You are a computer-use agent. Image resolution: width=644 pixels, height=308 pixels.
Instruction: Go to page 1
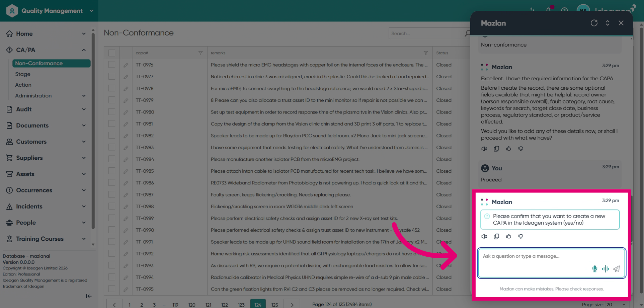coord(129,305)
